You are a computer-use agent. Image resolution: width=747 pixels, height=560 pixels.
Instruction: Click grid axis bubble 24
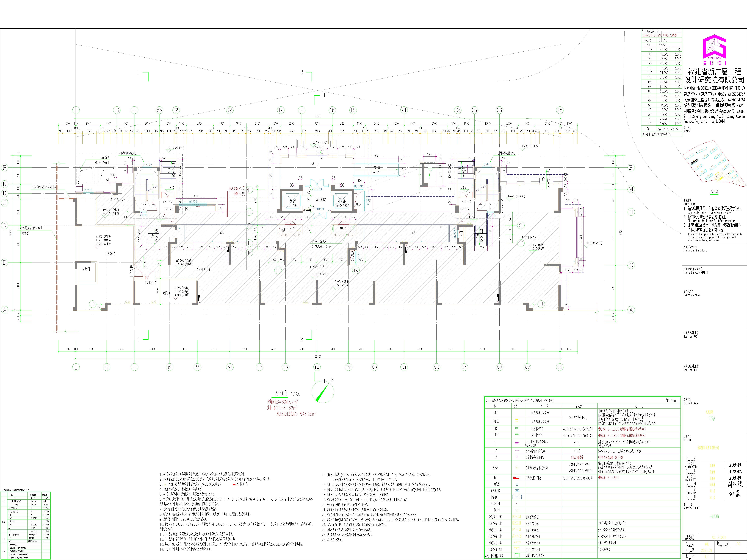(x=464, y=367)
